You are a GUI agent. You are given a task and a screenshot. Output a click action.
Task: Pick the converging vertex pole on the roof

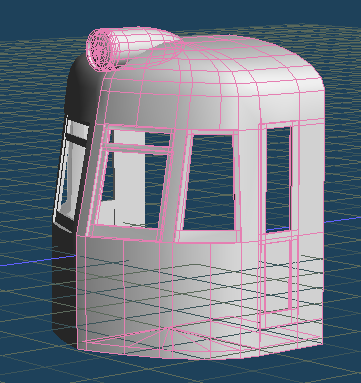point(183,51)
